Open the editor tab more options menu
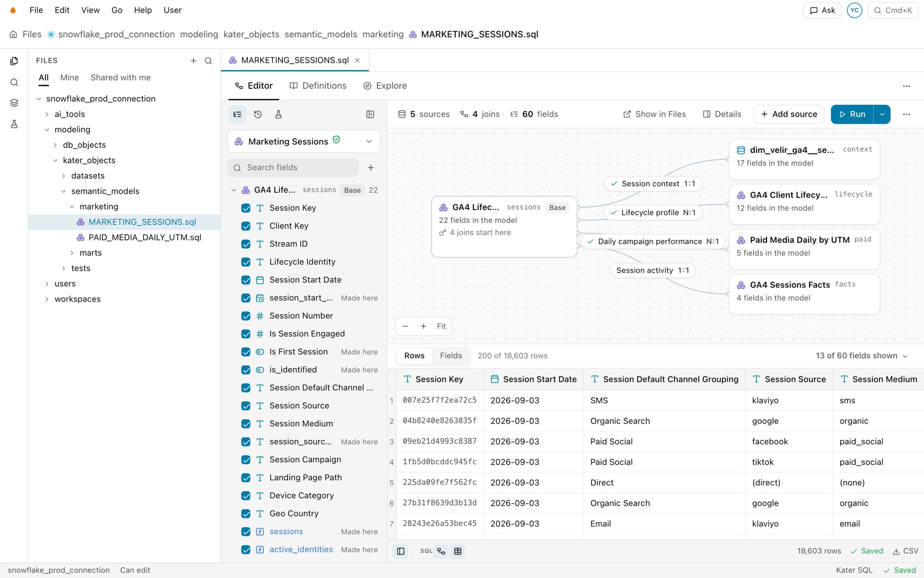Viewport: 924px width, 578px height. 906,86
